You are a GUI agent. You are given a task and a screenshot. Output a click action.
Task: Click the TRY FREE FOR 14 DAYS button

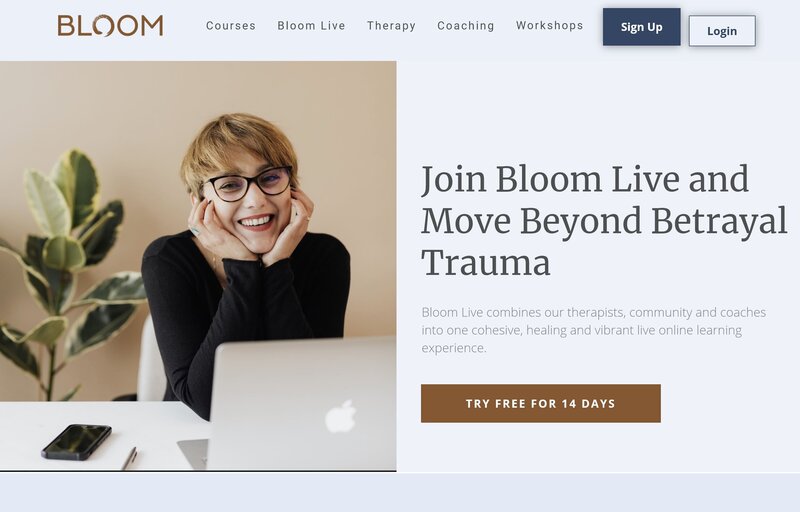click(541, 403)
